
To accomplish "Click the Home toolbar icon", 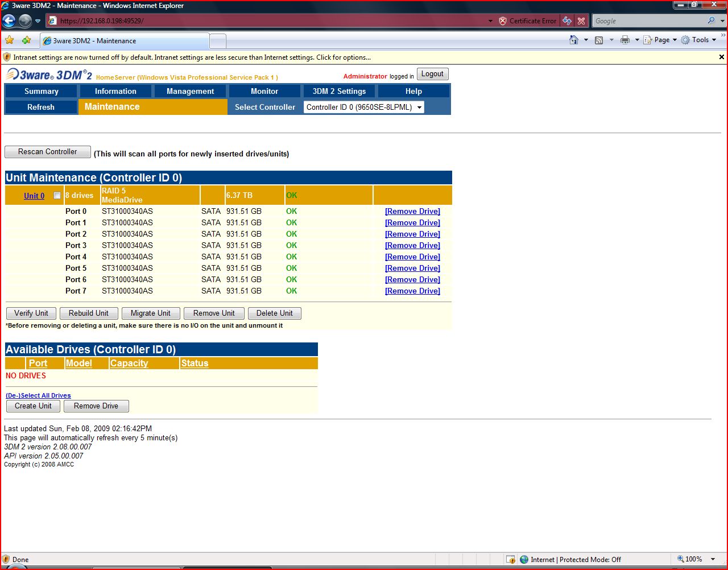I will (574, 40).
